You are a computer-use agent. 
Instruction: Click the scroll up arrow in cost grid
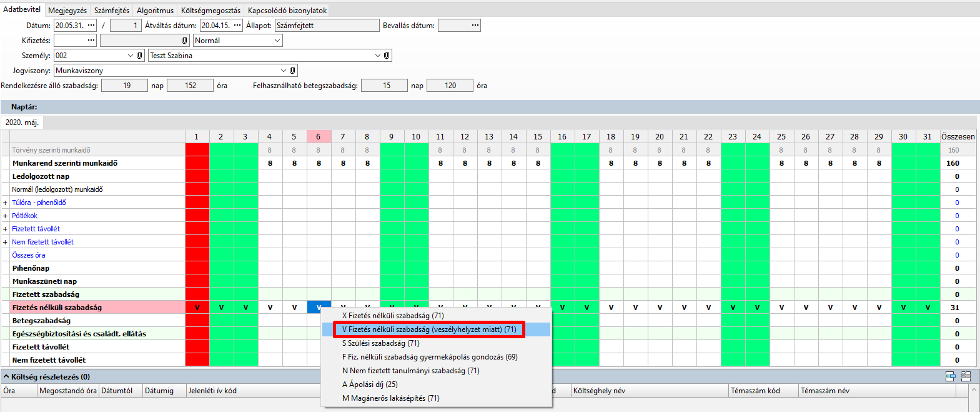coord(974,390)
